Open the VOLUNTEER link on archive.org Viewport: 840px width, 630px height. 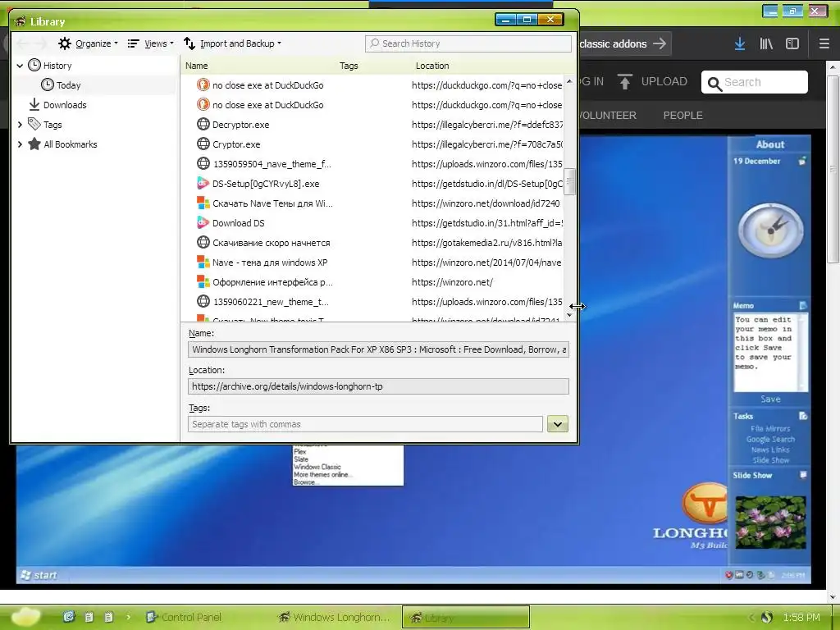pyautogui.click(x=608, y=115)
